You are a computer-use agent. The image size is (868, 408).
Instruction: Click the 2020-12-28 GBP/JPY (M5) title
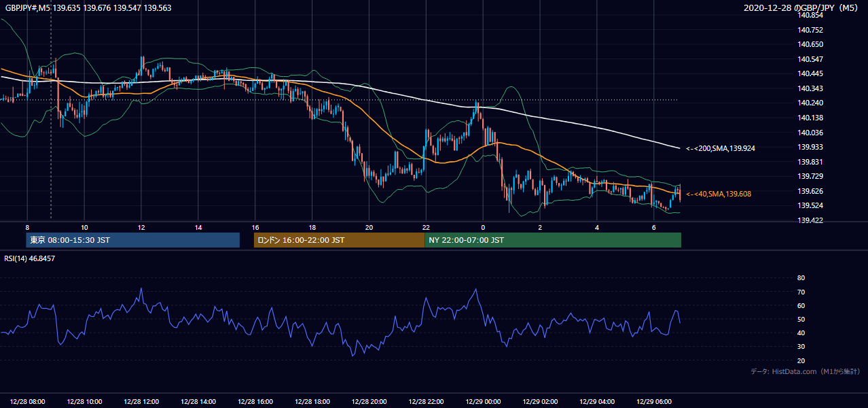tap(801, 7)
